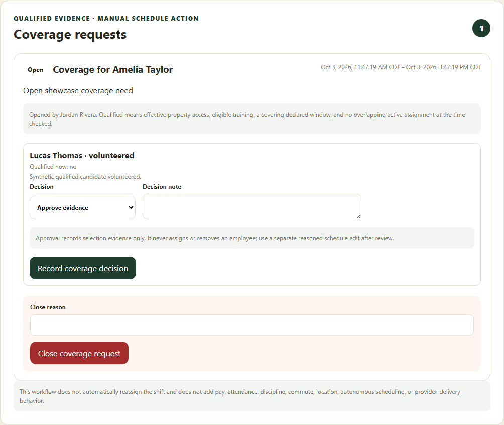Focus the Close reason input field
Image resolution: width=504 pixels, height=425 pixels.
tap(251, 325)
